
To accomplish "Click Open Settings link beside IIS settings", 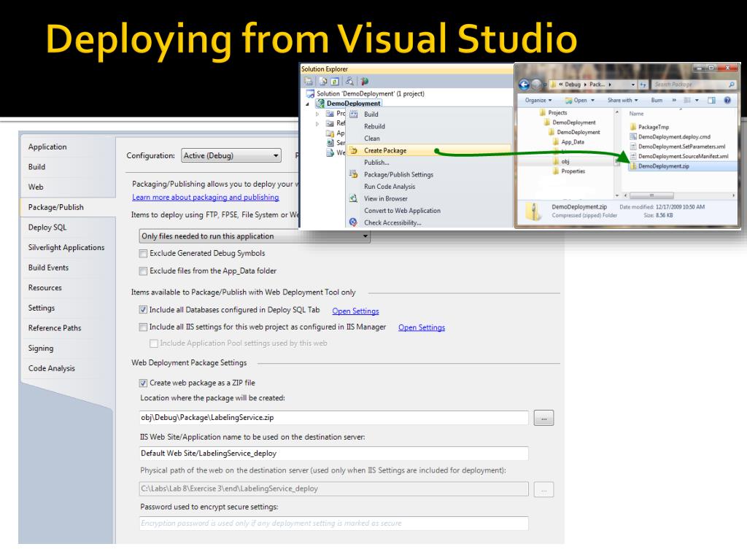I will (422, 327).
